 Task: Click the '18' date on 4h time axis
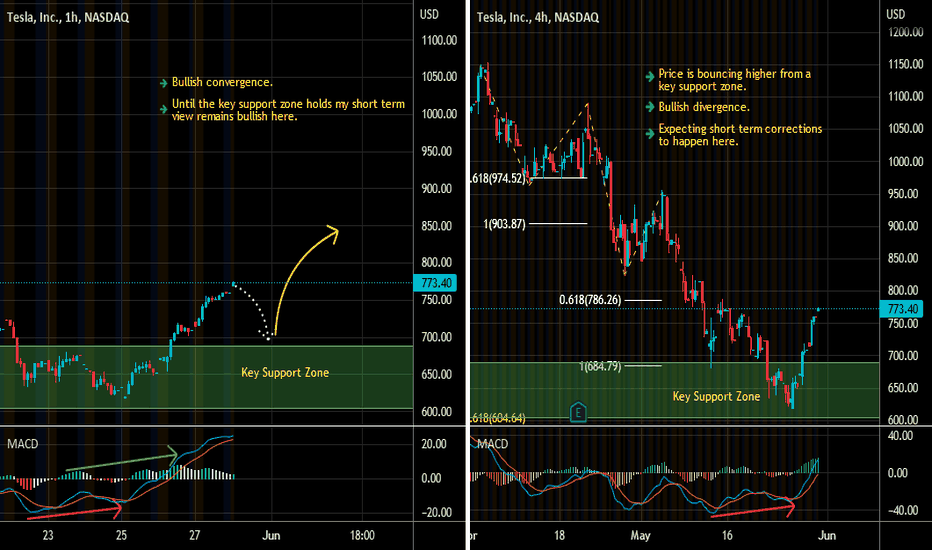(559, 535)
